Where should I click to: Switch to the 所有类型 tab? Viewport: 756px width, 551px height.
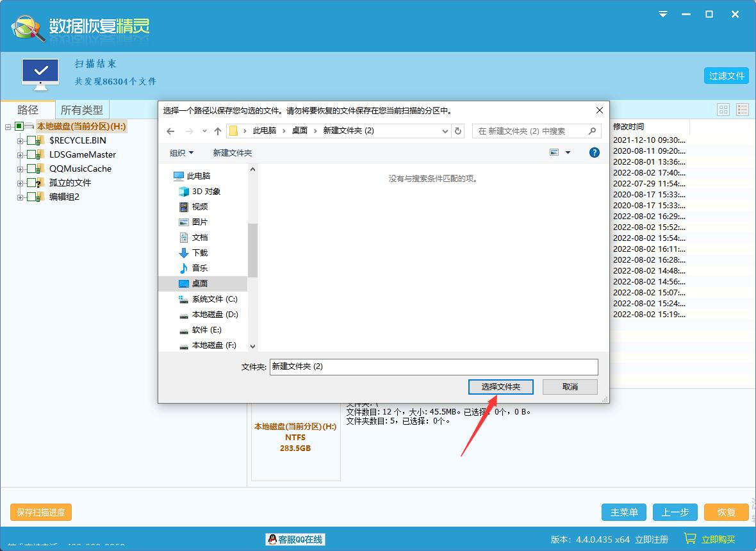click(x=81, y=109)
